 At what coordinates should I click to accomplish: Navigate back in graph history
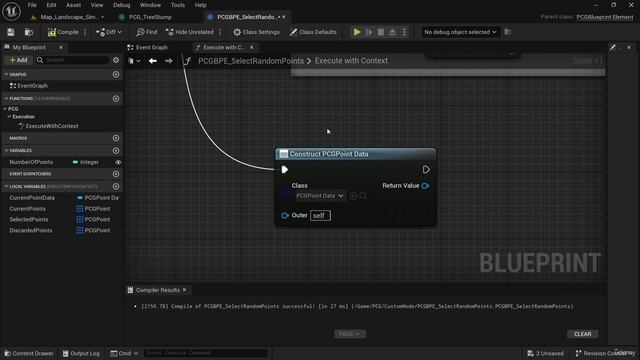pos(153,61)
